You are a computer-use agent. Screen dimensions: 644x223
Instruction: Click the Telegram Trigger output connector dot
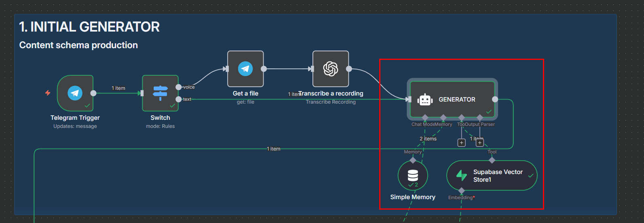[93, 93]
